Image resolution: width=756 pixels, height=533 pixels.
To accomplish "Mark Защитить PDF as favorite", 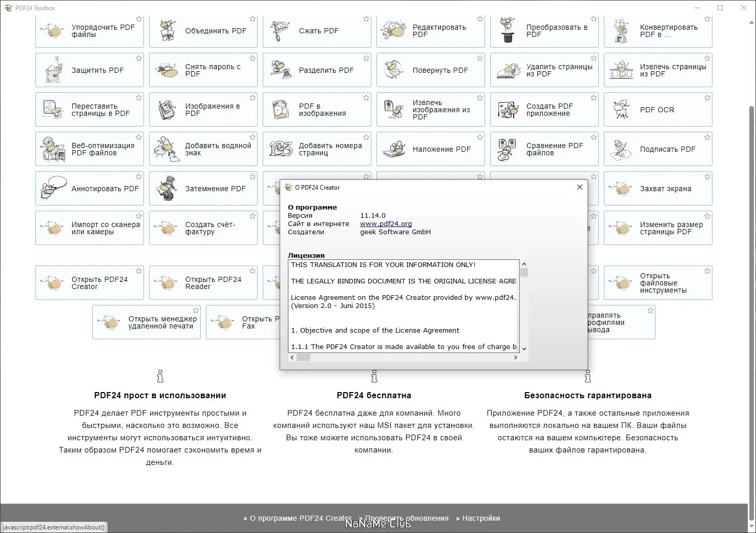I will tap(139, 58).
